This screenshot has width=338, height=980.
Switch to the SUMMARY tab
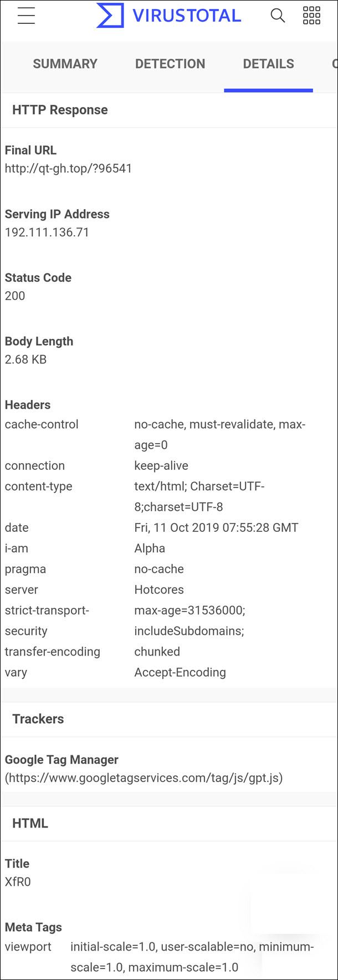65,64
